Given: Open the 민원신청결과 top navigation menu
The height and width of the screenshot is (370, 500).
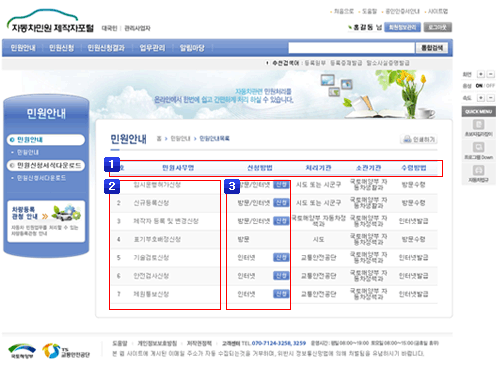Looking at the screenshot, I should pos(106,48).
